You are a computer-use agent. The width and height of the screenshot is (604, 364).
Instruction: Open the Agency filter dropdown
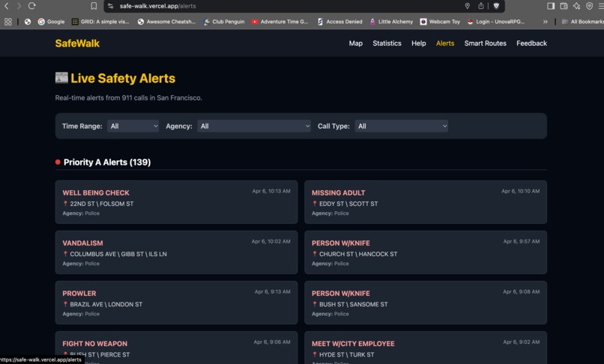[x=254, y=126]
